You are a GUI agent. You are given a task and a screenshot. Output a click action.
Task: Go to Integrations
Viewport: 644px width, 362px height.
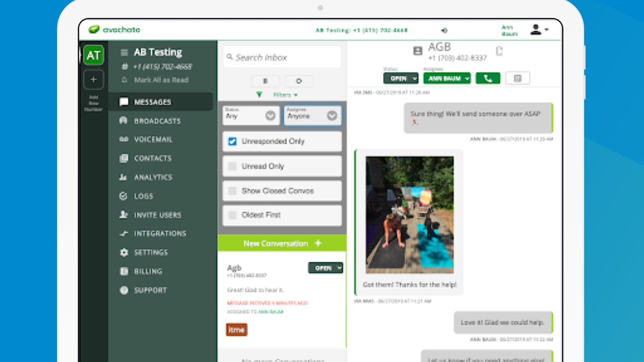[160, 233]
